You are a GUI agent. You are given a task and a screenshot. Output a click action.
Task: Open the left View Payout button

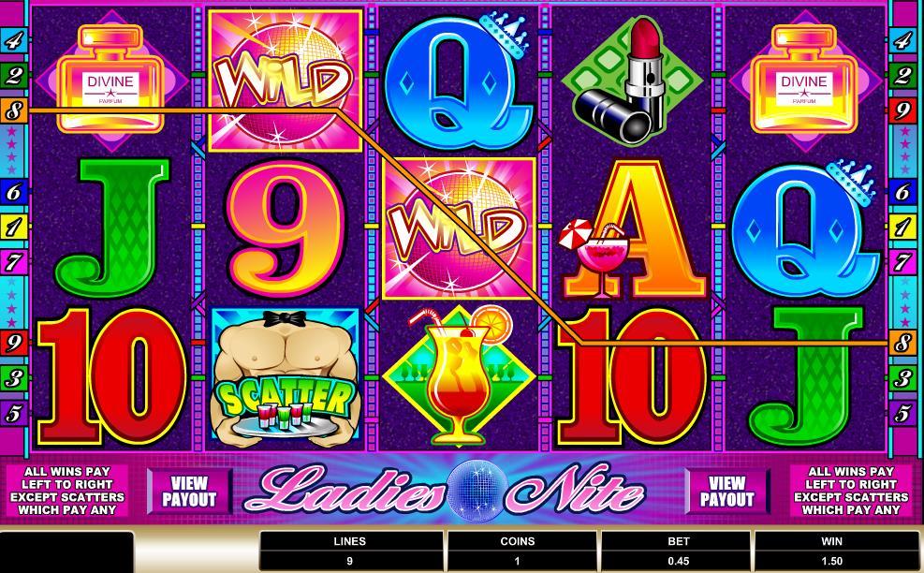coord(190,491)
